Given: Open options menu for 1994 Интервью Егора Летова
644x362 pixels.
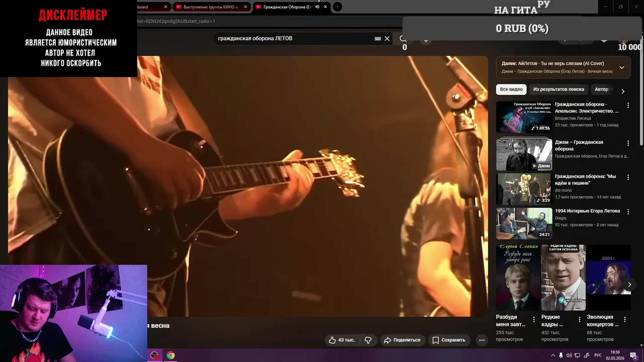Looking at the screenshot, I should click(x=628, y=212).
